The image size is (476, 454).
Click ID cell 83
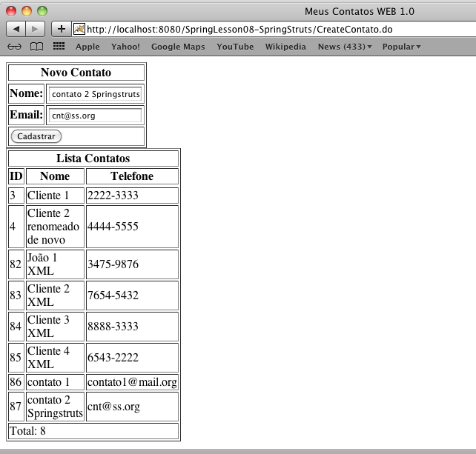pos(16,296)
